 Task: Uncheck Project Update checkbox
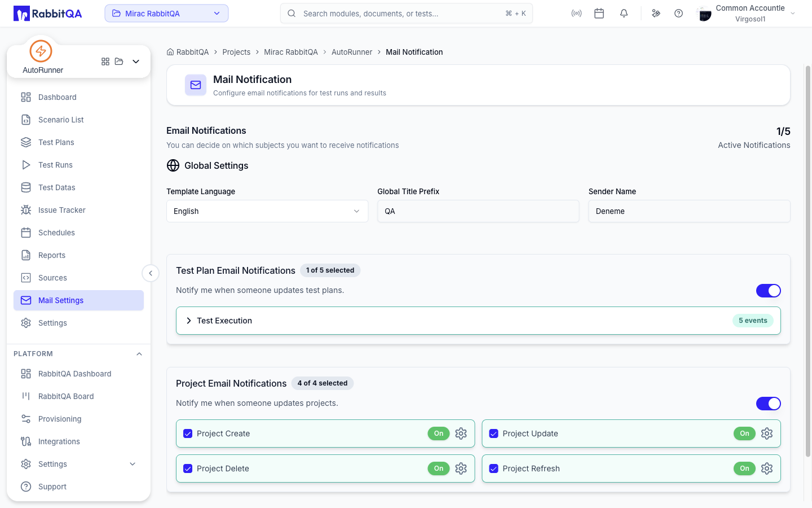(493, 433)
